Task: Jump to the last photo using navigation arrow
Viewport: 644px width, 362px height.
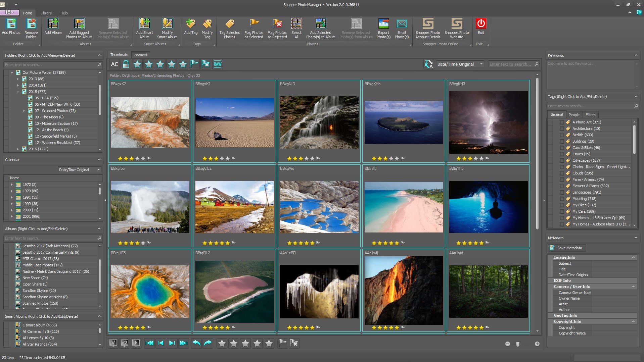Action: click(x=183, y=343)
